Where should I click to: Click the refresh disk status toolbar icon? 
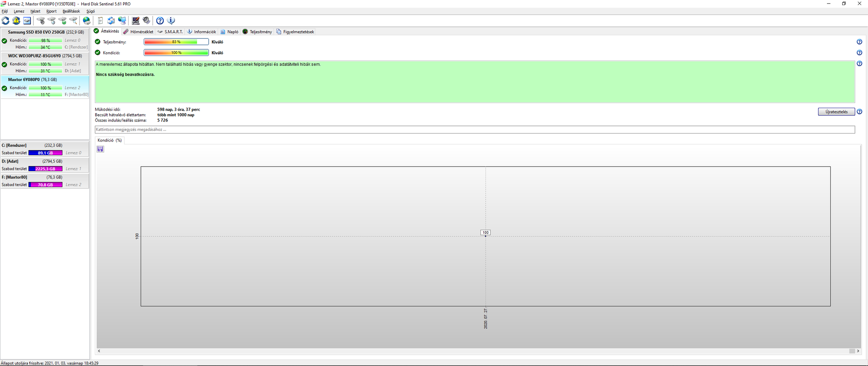(x=5, y=21)
